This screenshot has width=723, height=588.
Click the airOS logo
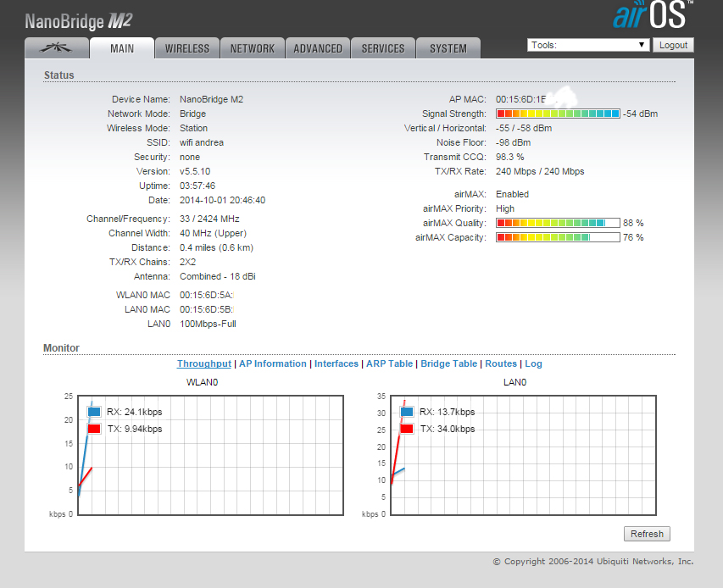[x=653, y=14]
